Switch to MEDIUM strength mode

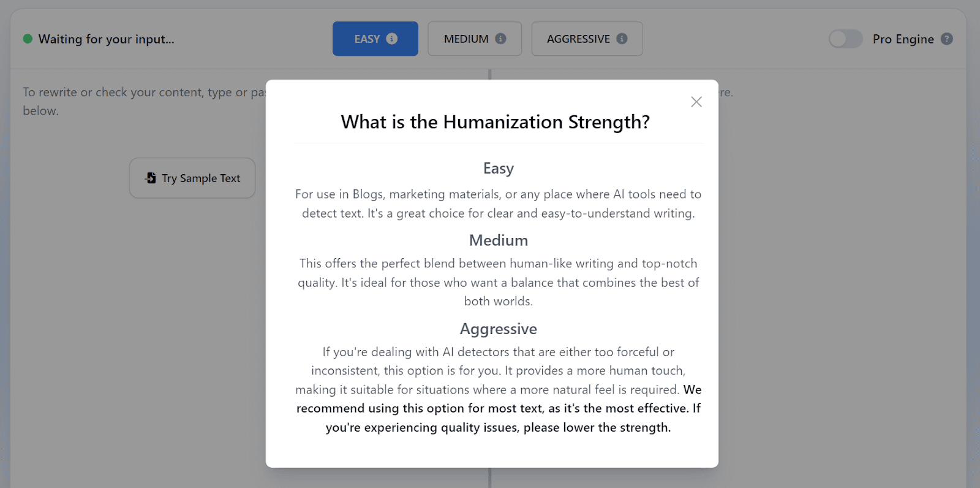(x=466, y=39)
